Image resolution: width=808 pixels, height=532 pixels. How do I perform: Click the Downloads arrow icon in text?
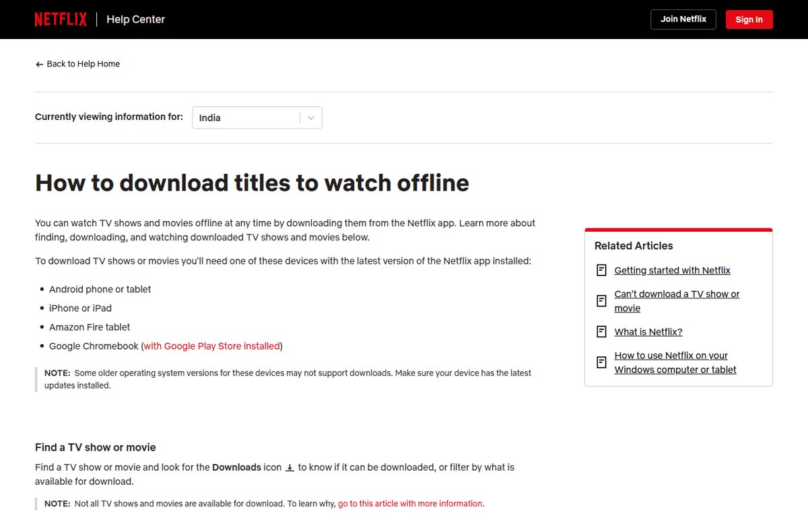[x=290, y=467]
